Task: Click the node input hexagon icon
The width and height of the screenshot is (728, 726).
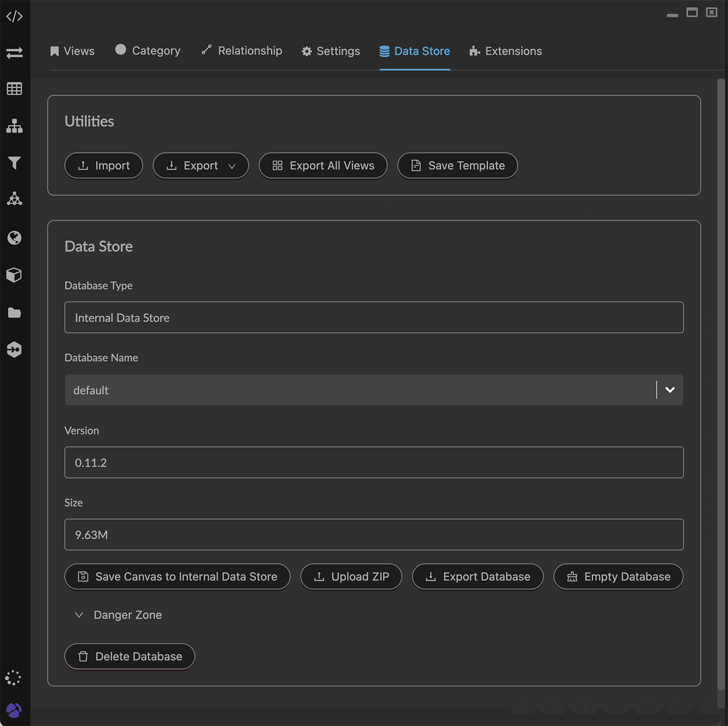Action: click(x=14, y=349)
